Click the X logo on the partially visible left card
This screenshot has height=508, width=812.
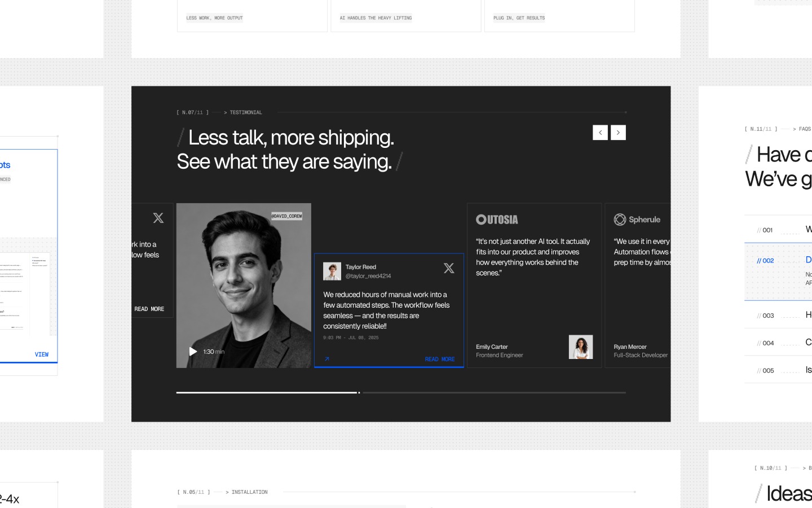[x=158, y=218]
